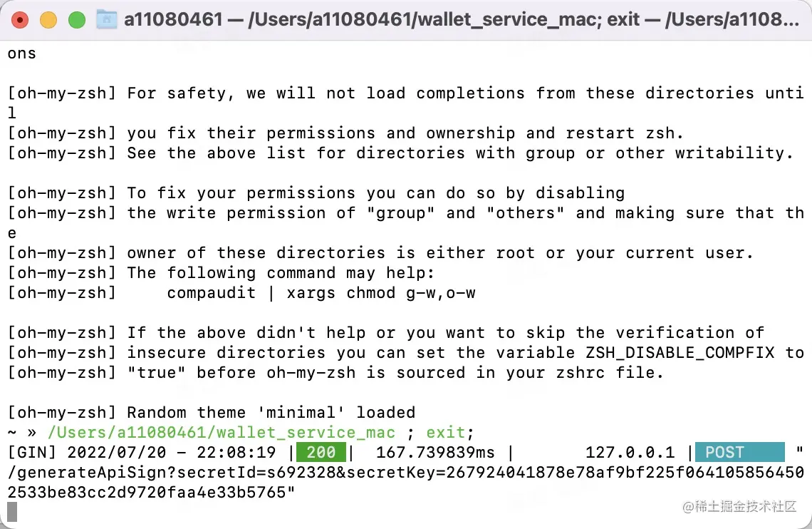Click the Random theme 'minimal' loaded line
This screenshot has width=812, height=529.
212,412
